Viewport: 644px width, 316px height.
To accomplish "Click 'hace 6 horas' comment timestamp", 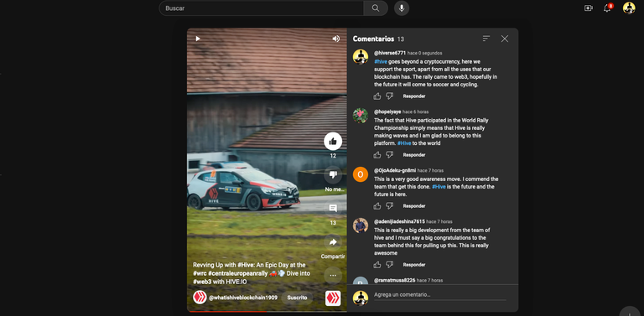I will tap(416, 111).
